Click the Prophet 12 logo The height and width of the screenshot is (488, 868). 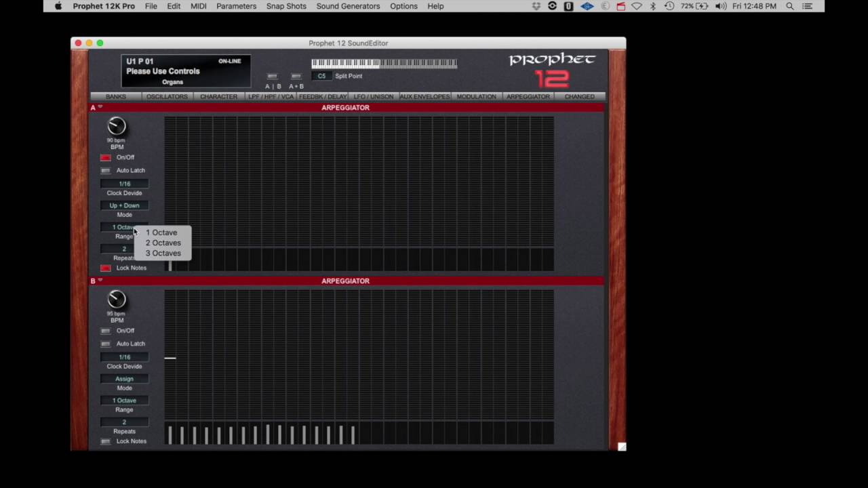pyautogui.click(x=552, y=70)
